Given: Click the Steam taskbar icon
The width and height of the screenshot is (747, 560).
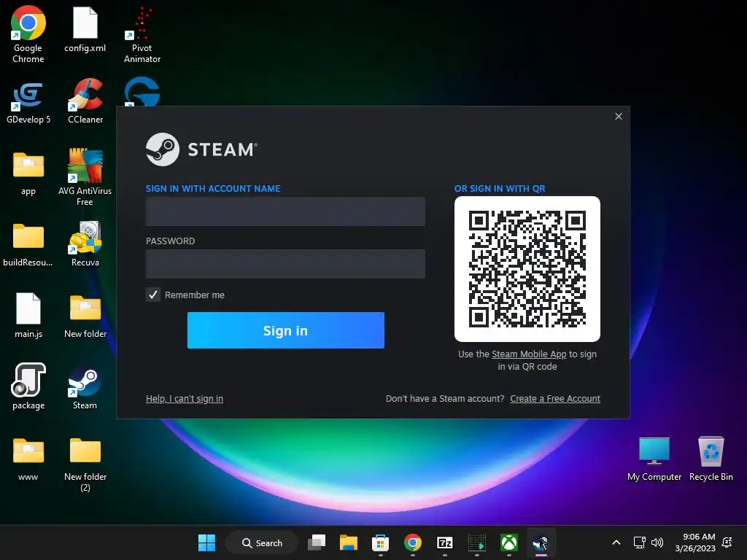Looking at the screenshot, I should 541,542.
